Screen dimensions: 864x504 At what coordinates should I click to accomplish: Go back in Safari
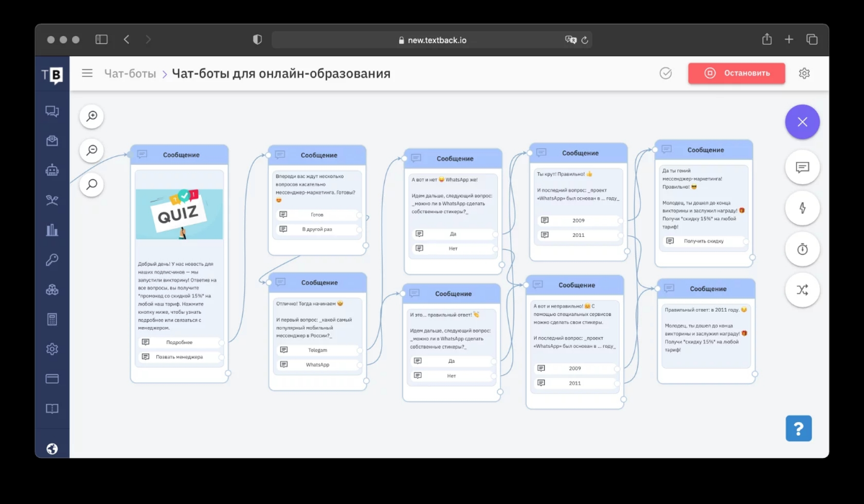point(127,40)
